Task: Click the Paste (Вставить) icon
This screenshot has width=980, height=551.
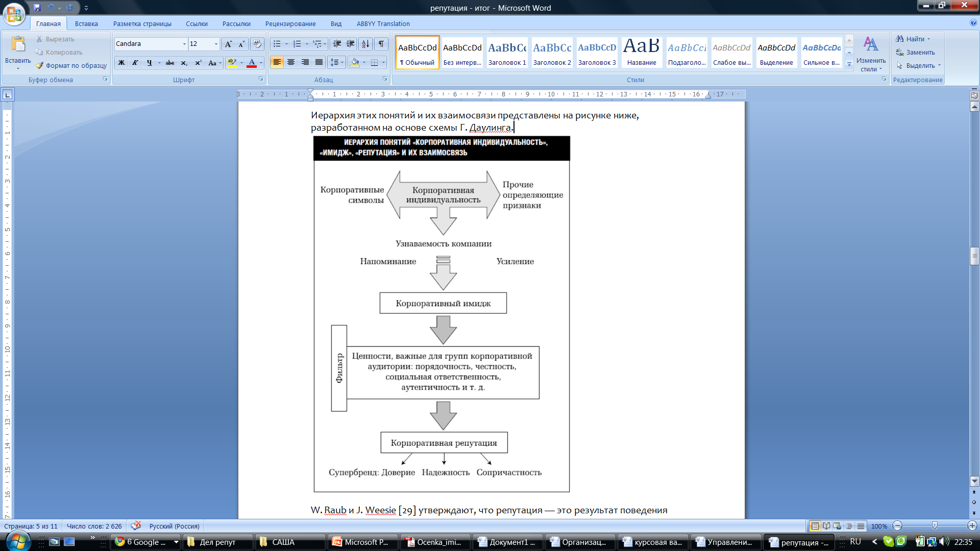Action: [x=18, y=45]
